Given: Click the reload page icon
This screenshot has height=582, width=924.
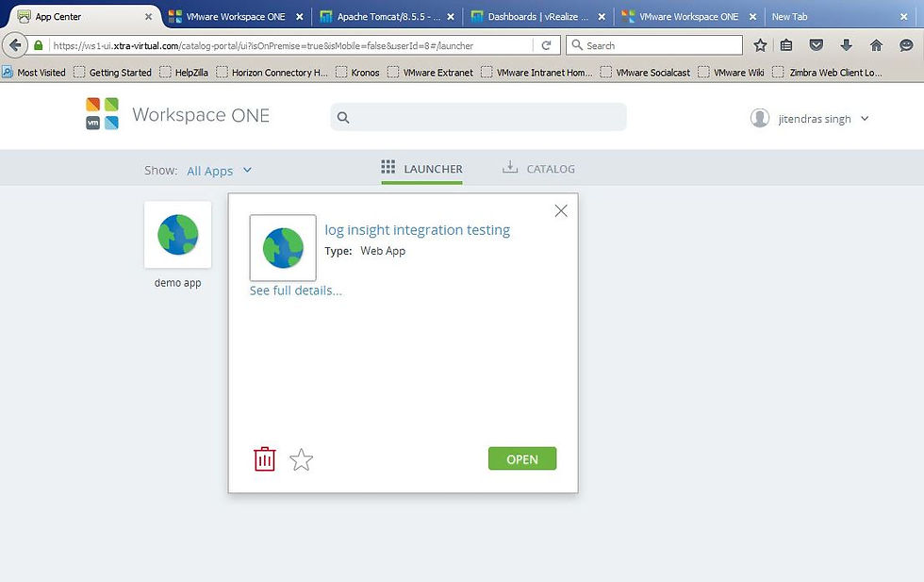Looking at the screenshot, I should tap(546, 45).
